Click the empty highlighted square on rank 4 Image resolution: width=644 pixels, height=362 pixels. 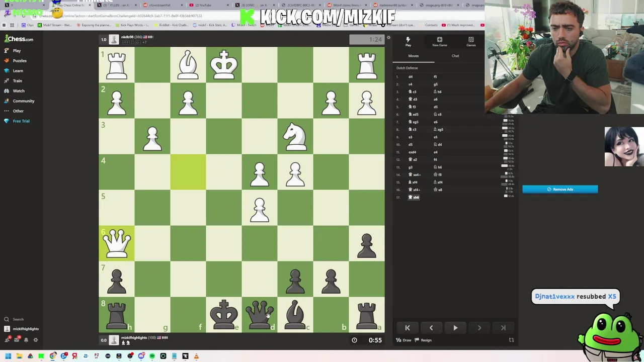coord(188,172)
